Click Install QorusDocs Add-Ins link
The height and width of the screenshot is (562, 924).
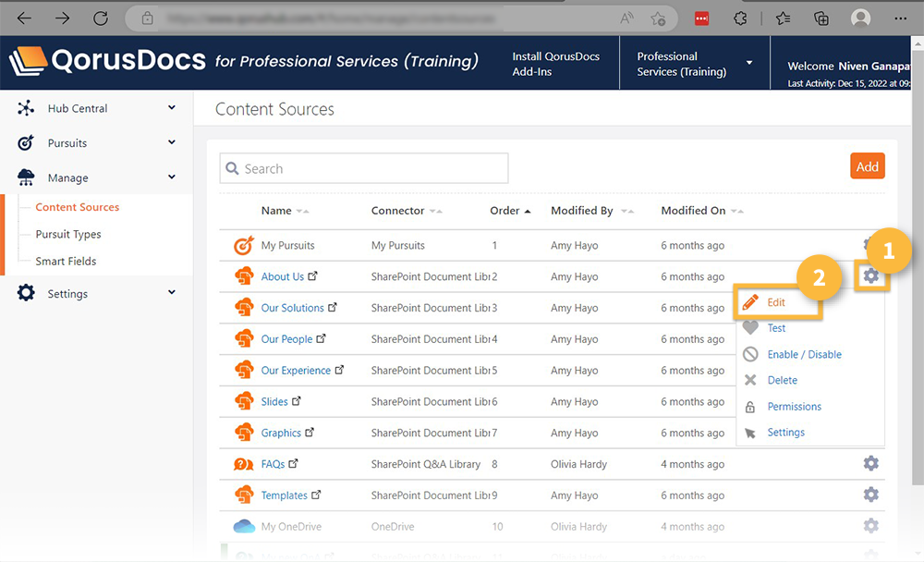[555, 64]
